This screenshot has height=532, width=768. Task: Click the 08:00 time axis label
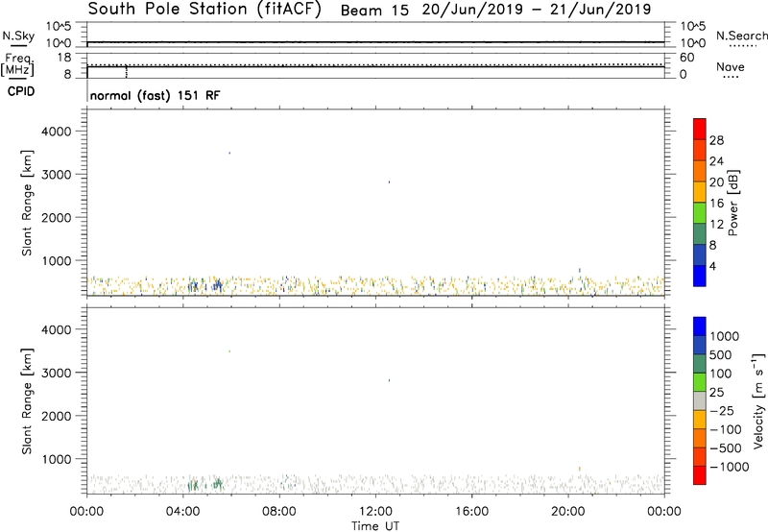[279, 512]
